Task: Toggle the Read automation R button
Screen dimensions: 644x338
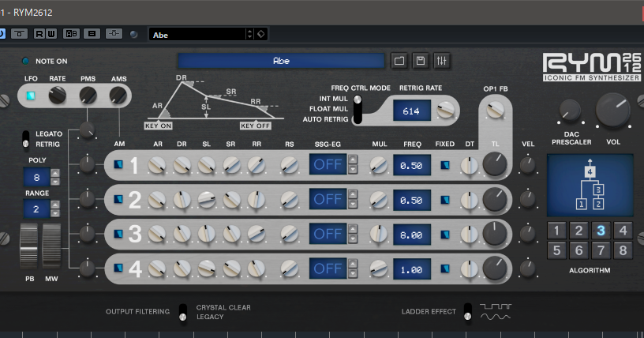Action: 39,34
